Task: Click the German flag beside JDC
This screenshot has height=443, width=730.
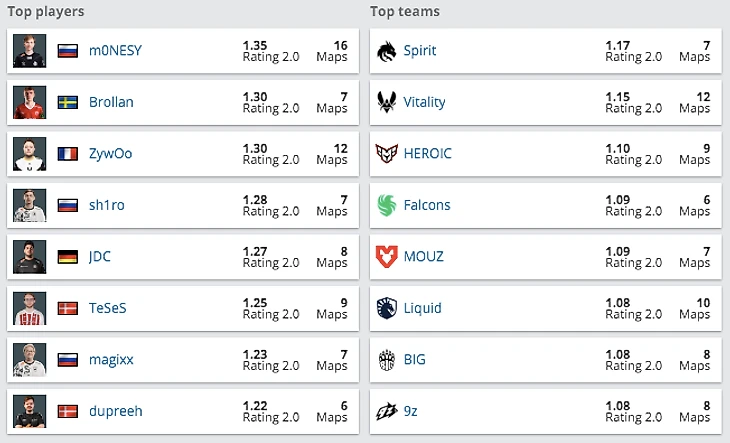Action: pos(68,257)
